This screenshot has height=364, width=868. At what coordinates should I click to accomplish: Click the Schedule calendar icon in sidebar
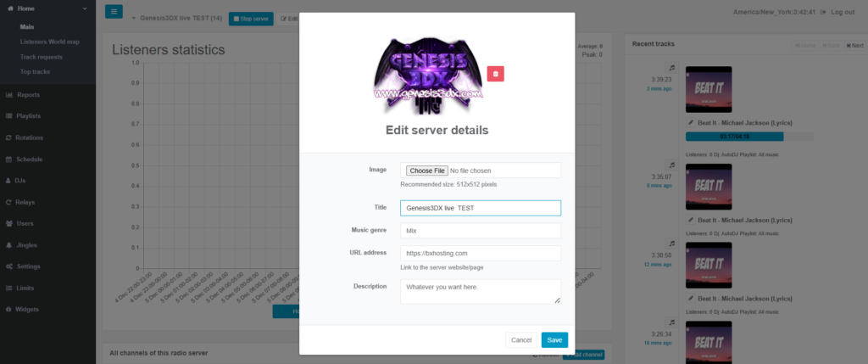(8, 159)
